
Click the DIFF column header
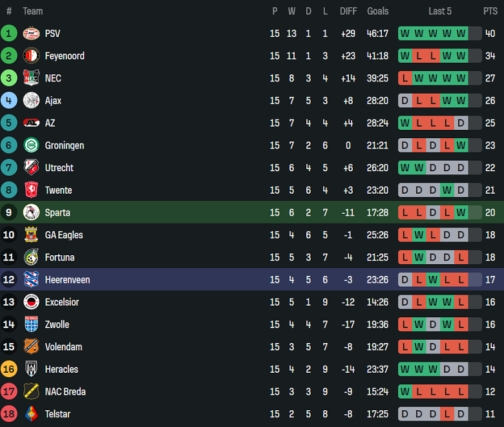pos(348,11)
